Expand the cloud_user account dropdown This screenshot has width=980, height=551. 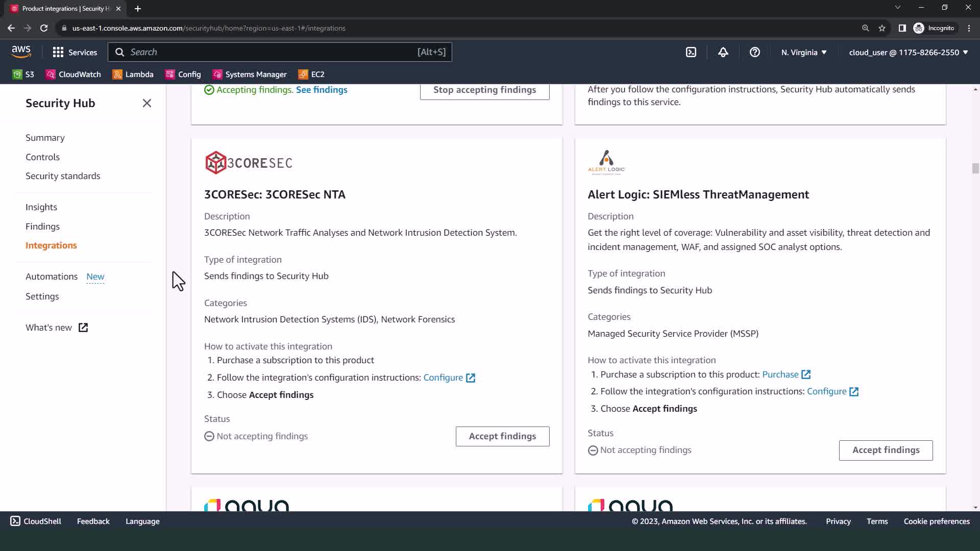908,52
